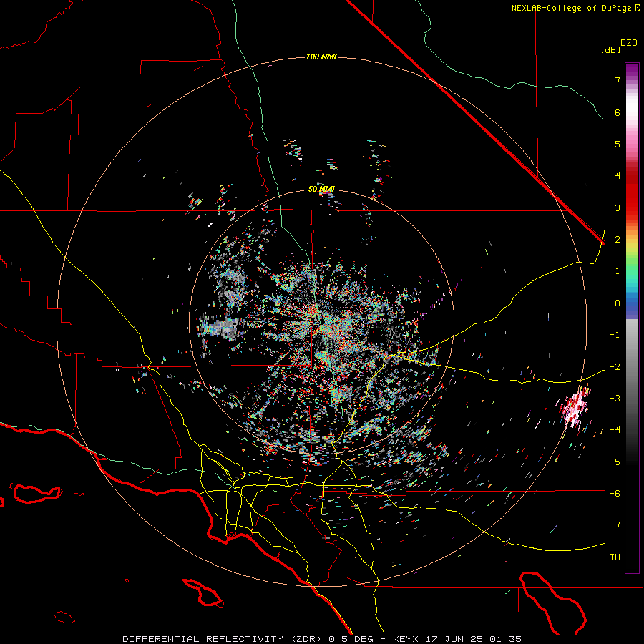
Task: Select the 3 value on the color scale
Action: coord(617,208)
